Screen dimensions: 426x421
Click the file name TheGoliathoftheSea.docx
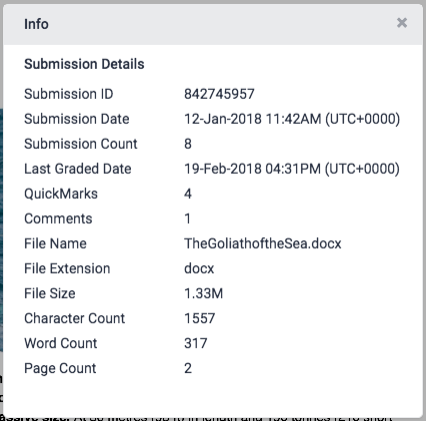pyautogui.click(x=263, y=244)
